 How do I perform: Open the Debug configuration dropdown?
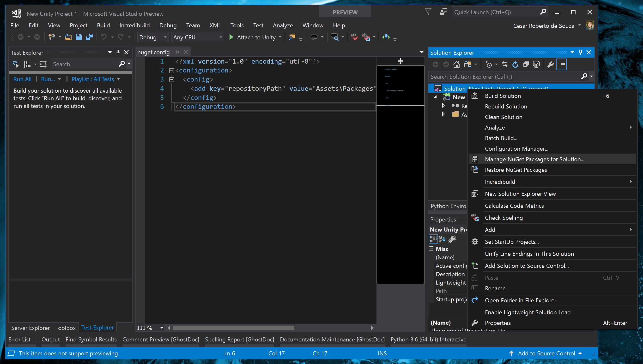152,37
